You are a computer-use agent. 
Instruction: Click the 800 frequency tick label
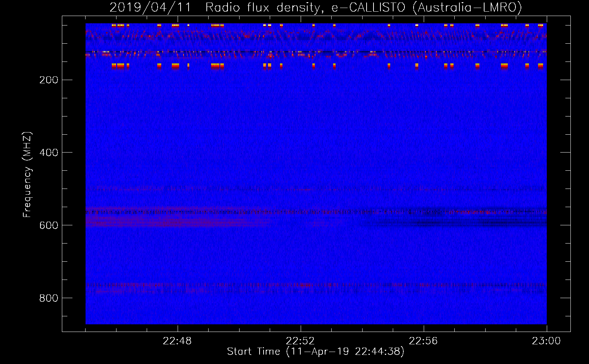pyautogui.click(x=49, y=298)
